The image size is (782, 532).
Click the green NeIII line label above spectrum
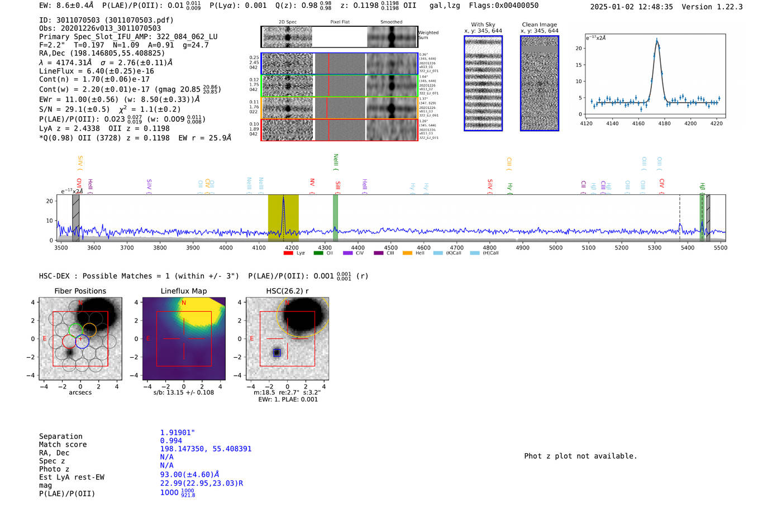336,162
